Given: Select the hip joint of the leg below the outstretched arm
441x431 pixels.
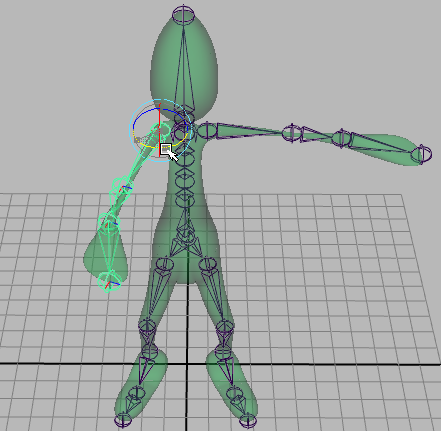Looking at the screenshot, I should coord(208,265).
